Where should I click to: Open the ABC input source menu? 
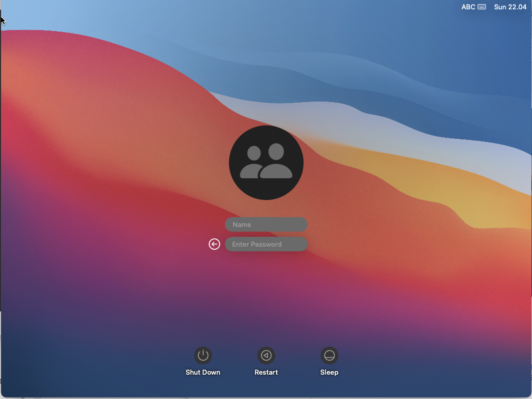468,7
